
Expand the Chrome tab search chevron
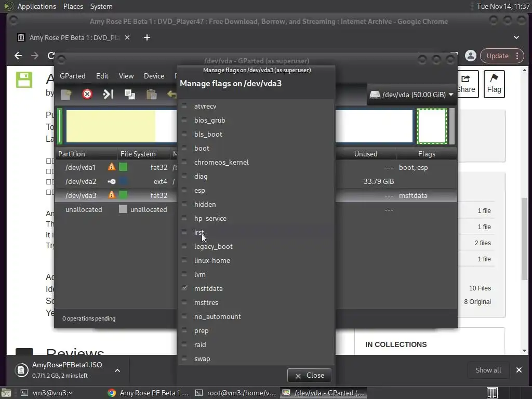(x=516, y=37)
